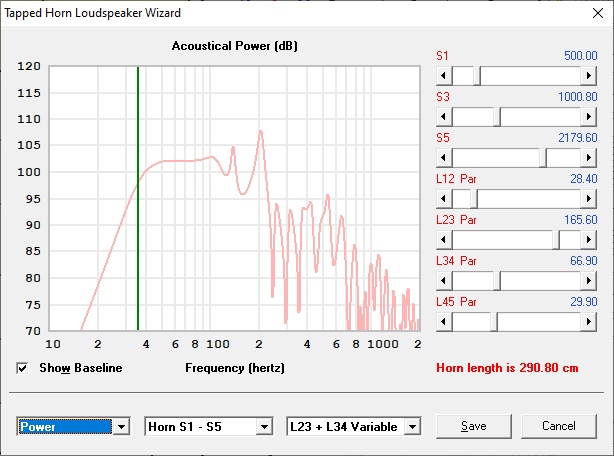Click the green vertical marker line on chart

point(138,198)
